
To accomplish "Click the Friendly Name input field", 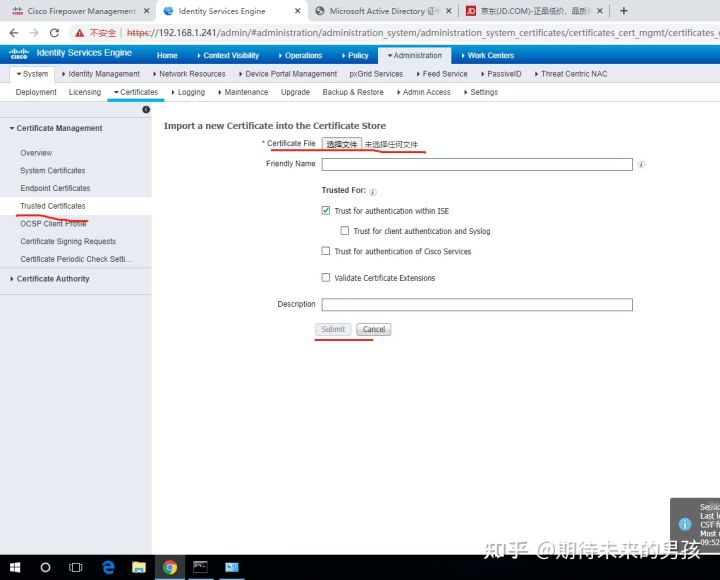I will (x=477, y=164).
